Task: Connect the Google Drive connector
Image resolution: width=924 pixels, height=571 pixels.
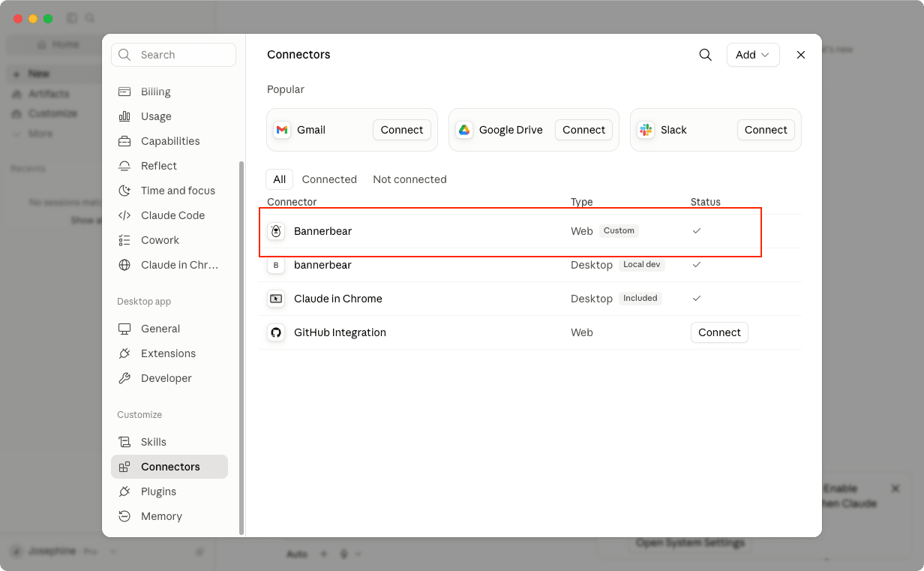Action: (x=583, y=130)
